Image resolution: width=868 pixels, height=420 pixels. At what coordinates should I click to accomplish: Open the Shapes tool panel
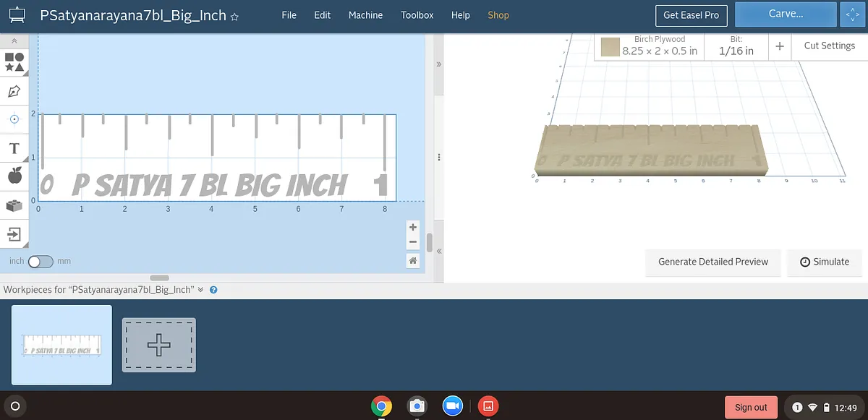(14, 61)
